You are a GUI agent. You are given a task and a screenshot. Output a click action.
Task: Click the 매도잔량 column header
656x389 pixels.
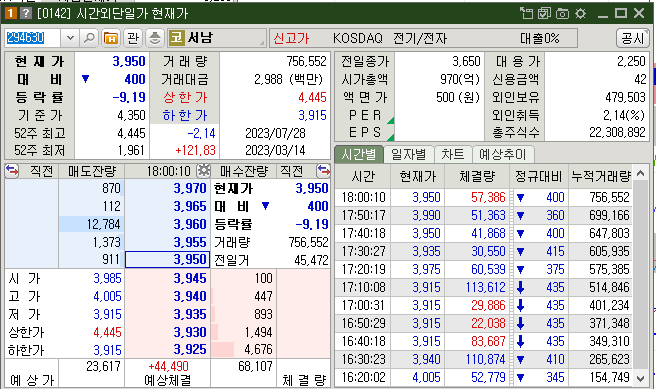(x=92, y=171)
